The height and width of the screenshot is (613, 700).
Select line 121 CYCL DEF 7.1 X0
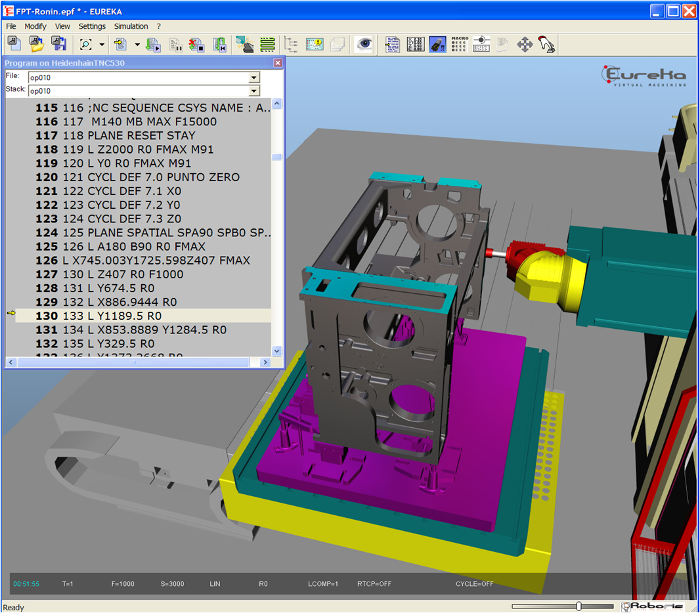pos(139,191)
